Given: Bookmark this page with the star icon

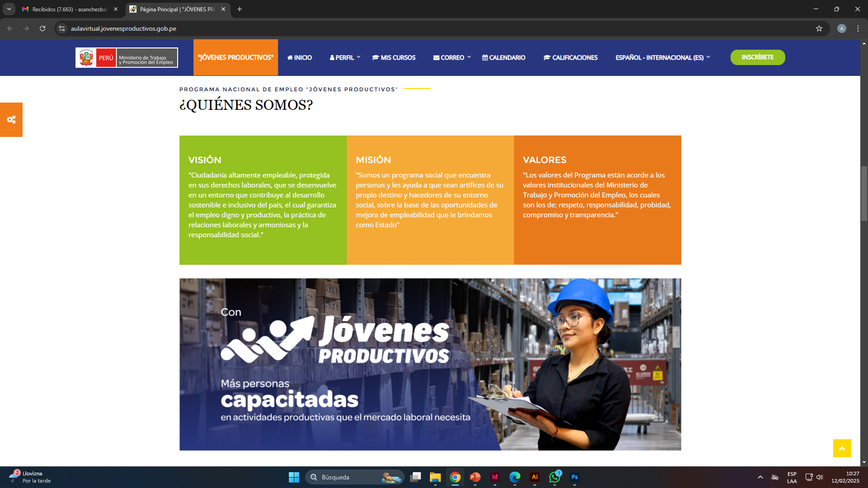Looking at the screenshot, I should (819, 28).
